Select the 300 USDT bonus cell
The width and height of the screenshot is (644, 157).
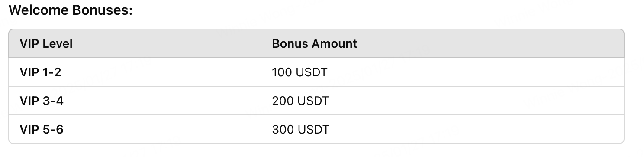(x=442, y=129)
